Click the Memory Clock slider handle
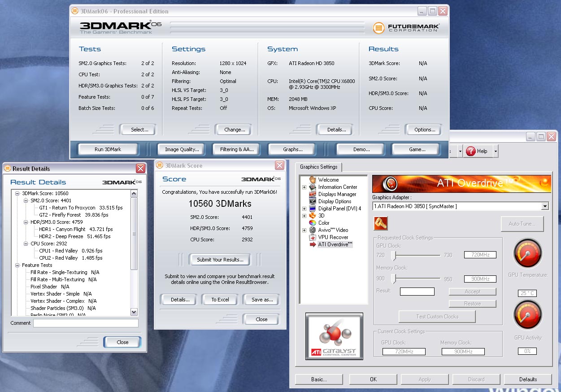Viewport: 561px width, 392px height. [x=393, y=279]
